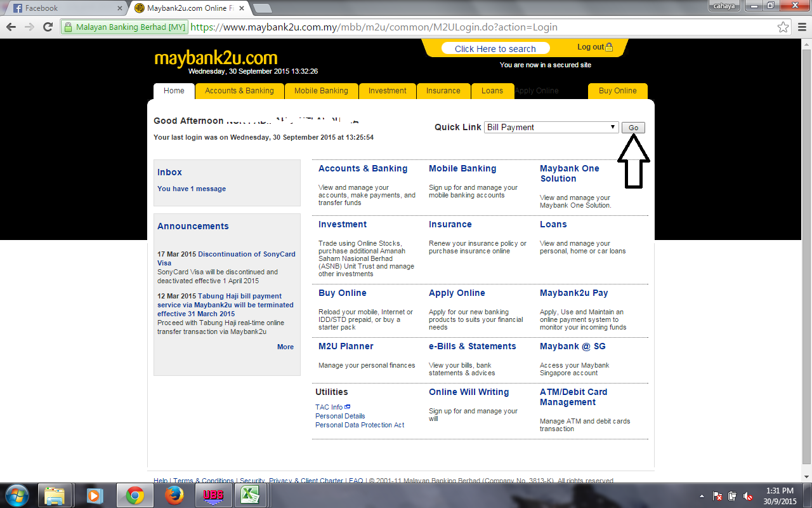This screenshot has width=812, height=508.
Task: Click the Chrome back arrow
Action: (11, 27)
